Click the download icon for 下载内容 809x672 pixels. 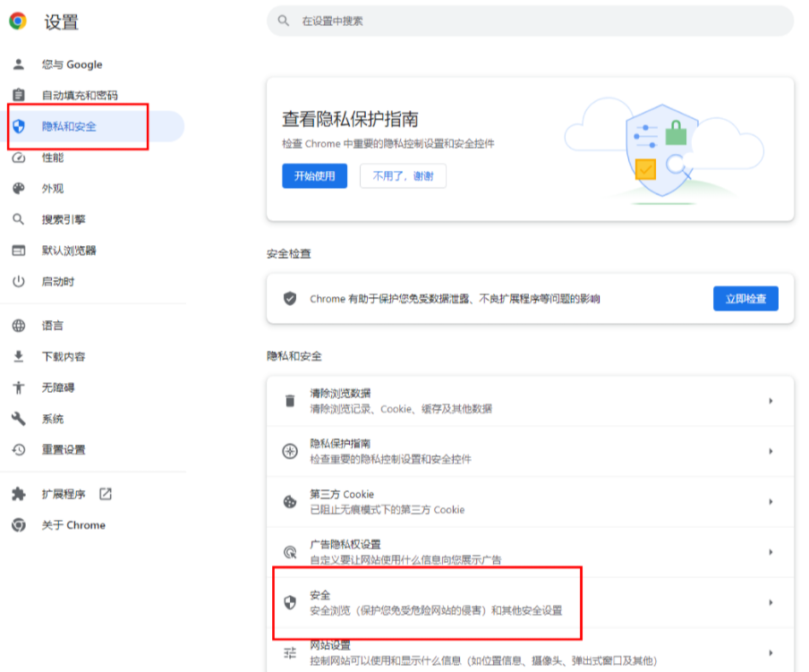(19, 356)
